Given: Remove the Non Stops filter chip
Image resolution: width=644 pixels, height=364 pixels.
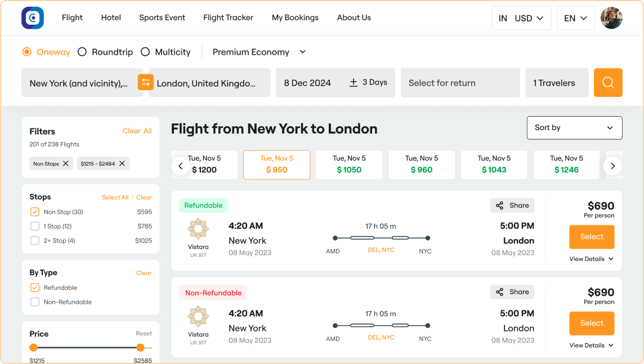Looking at the screenshot, I should pyautogui.click(x=66, y=163).
